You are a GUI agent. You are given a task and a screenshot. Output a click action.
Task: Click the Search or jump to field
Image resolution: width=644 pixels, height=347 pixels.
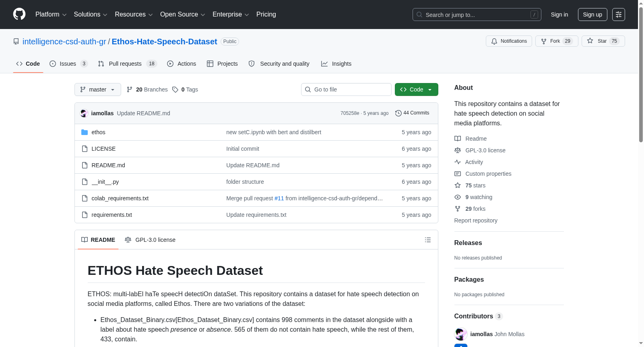coord(477,15)
